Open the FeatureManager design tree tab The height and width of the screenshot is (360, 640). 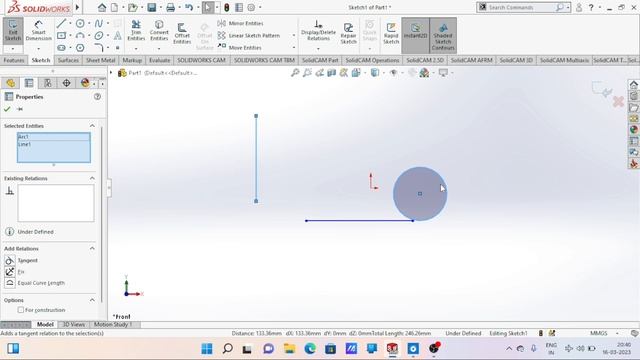(x=11, y=83)
